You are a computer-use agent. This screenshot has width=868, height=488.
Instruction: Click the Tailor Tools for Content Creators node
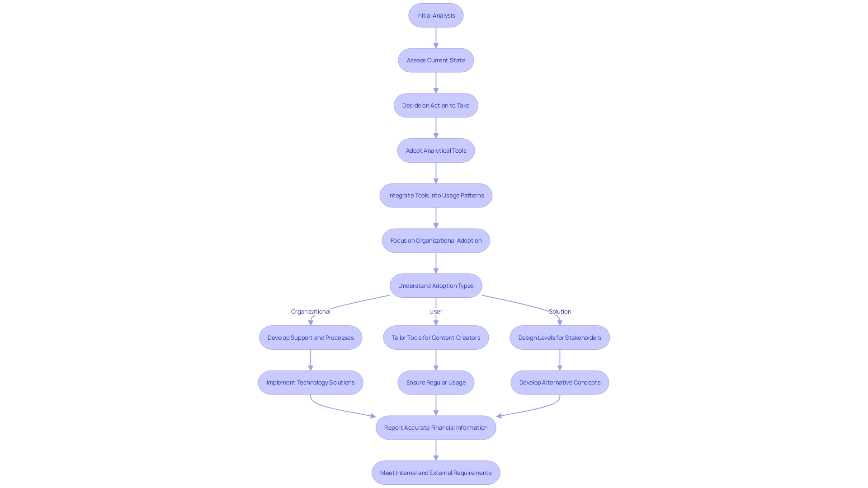[436, 337]
